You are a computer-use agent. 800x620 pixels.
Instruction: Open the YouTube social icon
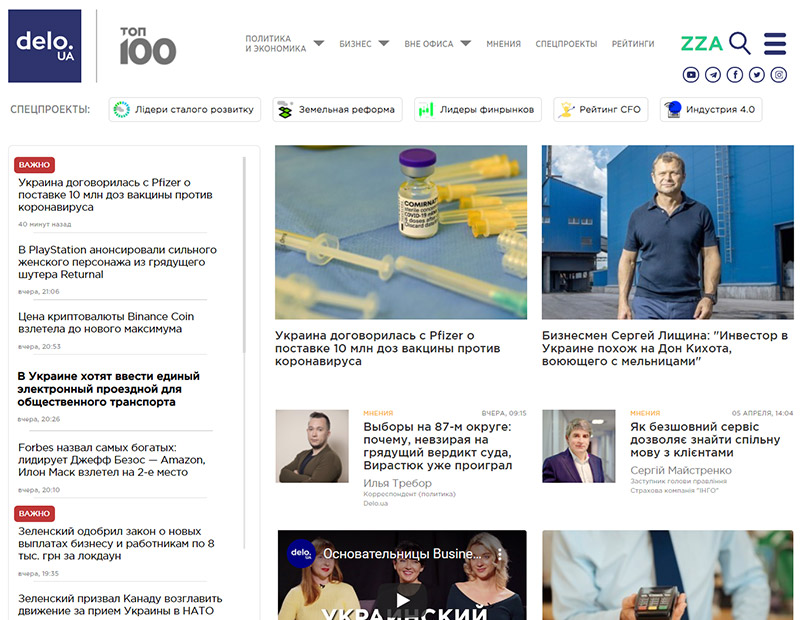tap(691, 75)
